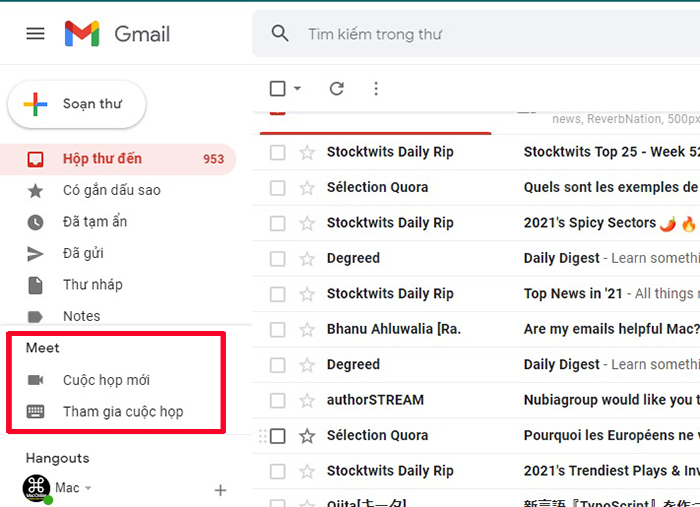
Task: Select checkbox for 'Stocktwits Top 25' email
Action: [x=278, y=152]
